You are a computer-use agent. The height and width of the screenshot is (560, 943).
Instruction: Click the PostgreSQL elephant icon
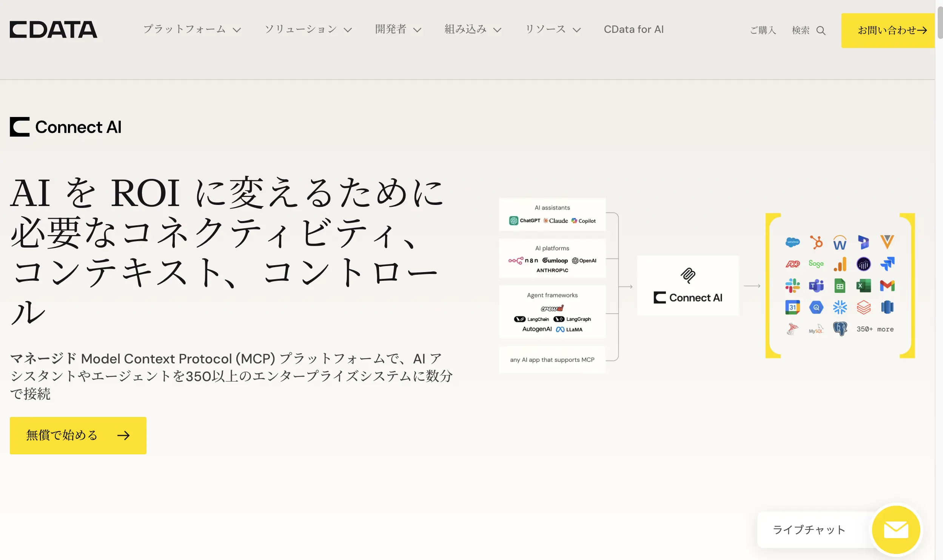click(x=840, y=329)
